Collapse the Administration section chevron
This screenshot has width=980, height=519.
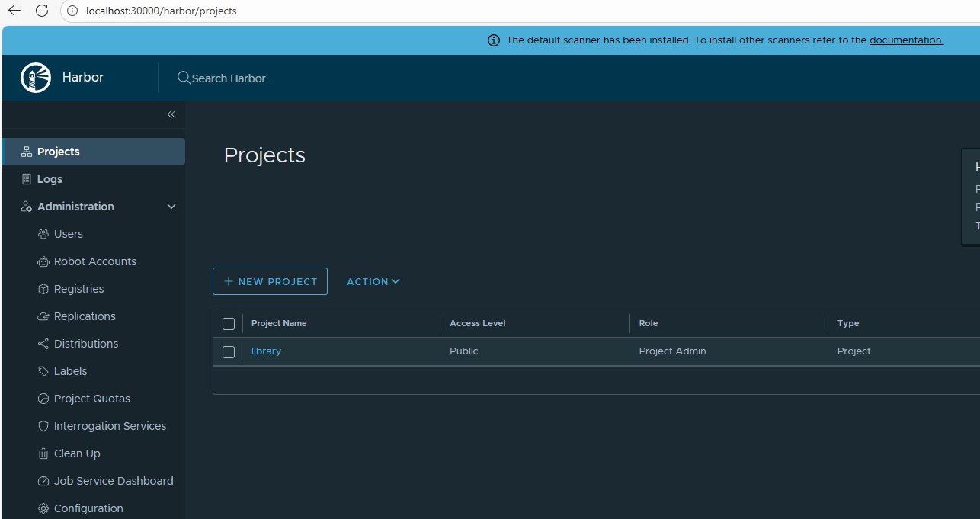[171, 207]
